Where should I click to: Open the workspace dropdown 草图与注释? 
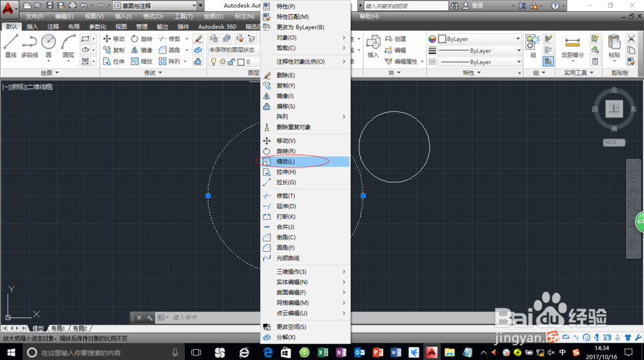tap(155, 5)
